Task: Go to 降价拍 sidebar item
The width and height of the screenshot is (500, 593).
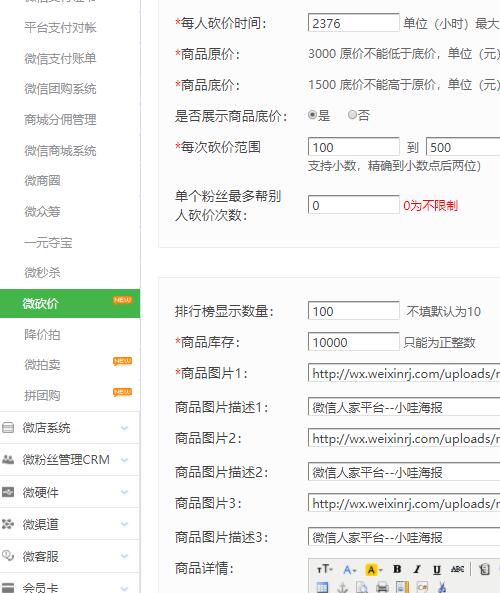Action: coord(42,335)
